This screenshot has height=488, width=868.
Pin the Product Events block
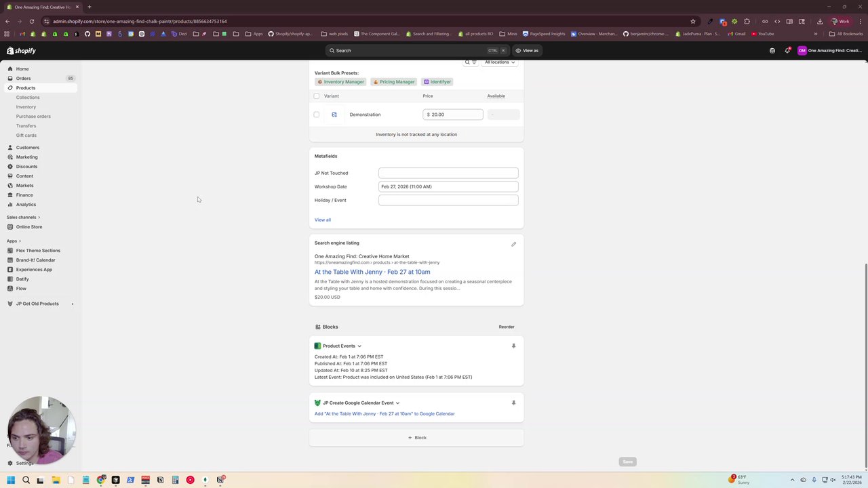[513, 346]
